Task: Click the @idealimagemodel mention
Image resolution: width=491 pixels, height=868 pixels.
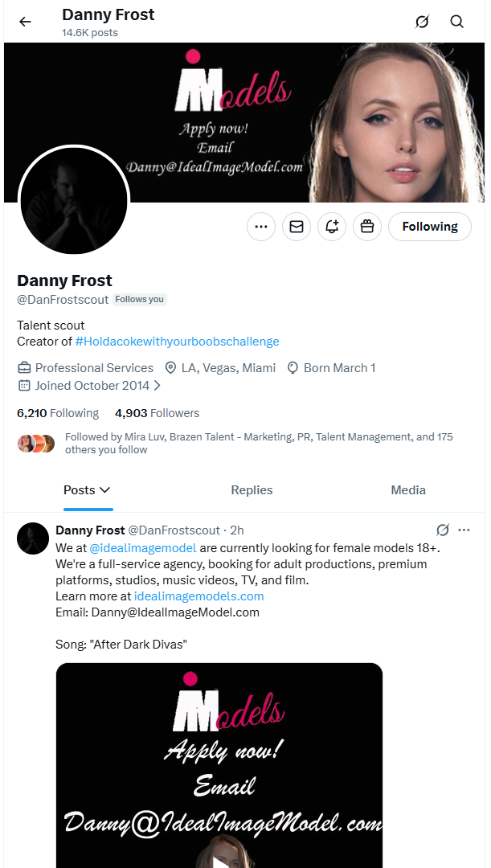Action: tap(142, 548)
